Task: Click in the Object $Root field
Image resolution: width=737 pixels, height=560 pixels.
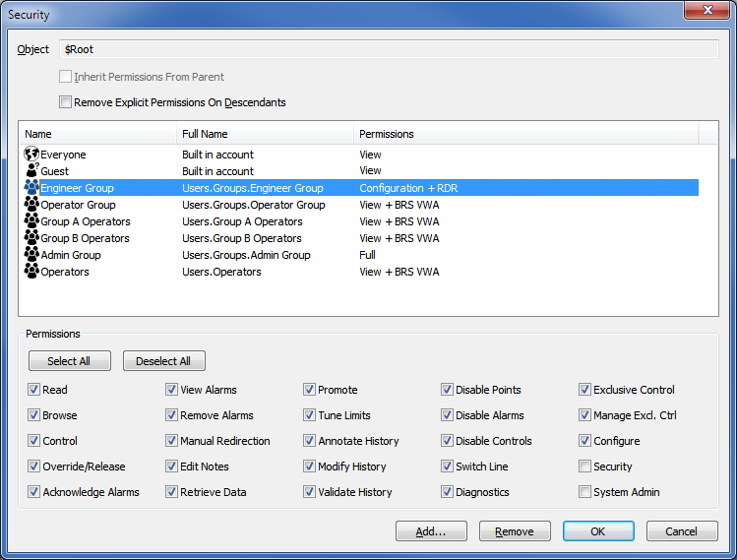Action: 389,49
